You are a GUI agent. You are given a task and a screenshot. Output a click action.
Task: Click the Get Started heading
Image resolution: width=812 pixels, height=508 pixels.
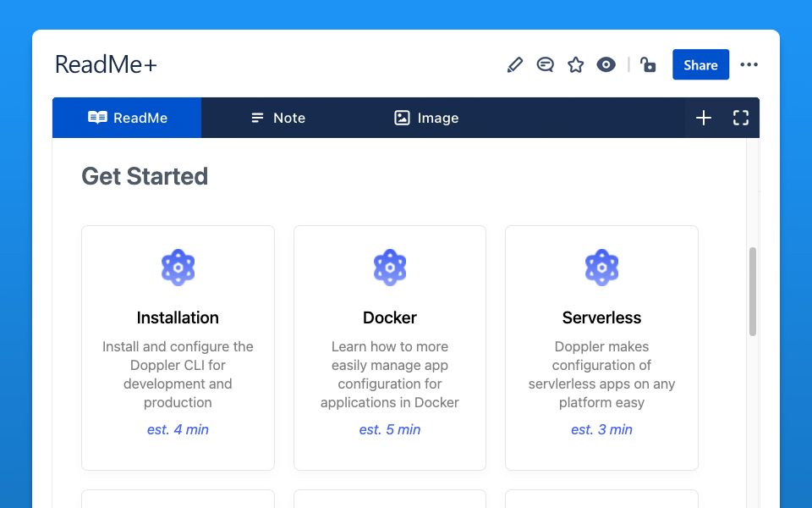(x=145, y=176)
